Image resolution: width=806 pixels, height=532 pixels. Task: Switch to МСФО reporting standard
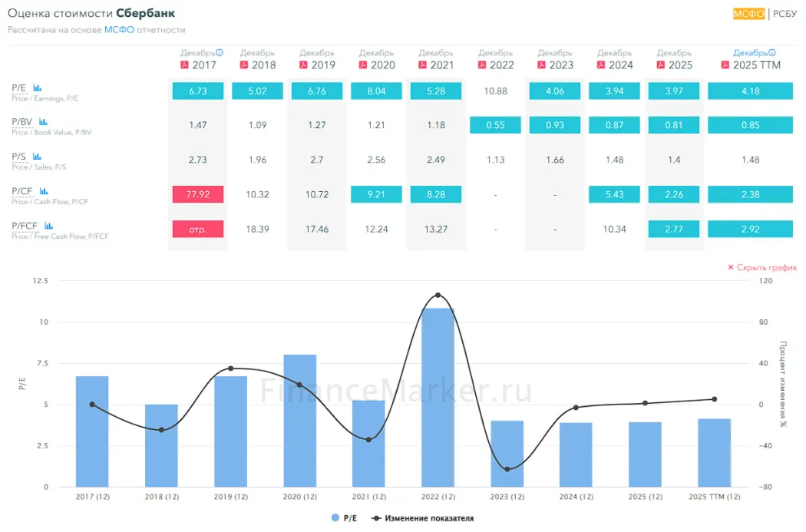(748, 14)
